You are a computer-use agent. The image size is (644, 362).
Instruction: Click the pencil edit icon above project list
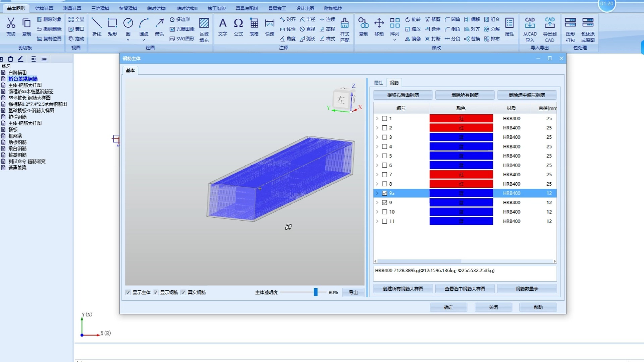(20, 59)
